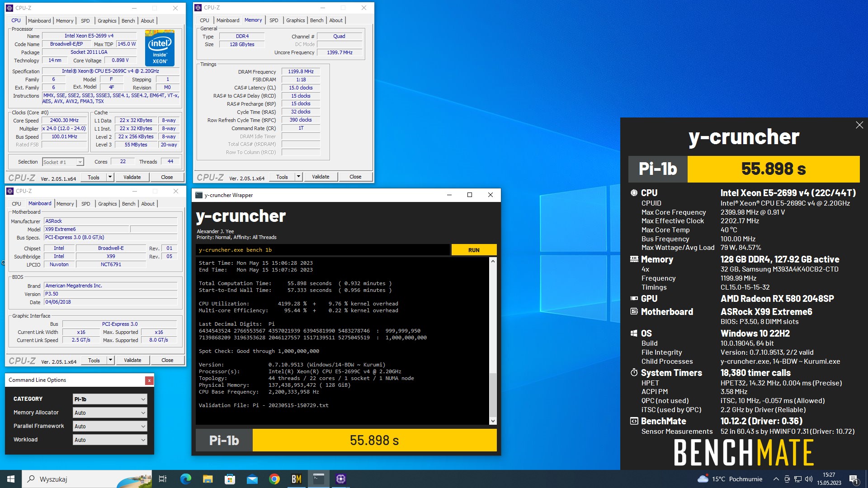Click Close button in CPU-Z CPU window

167,177
